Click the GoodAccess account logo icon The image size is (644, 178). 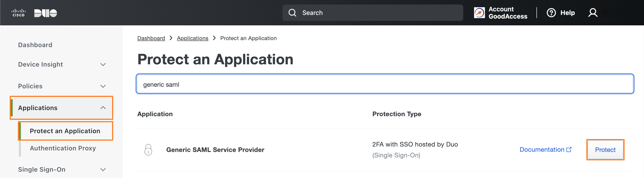(479, 13)
